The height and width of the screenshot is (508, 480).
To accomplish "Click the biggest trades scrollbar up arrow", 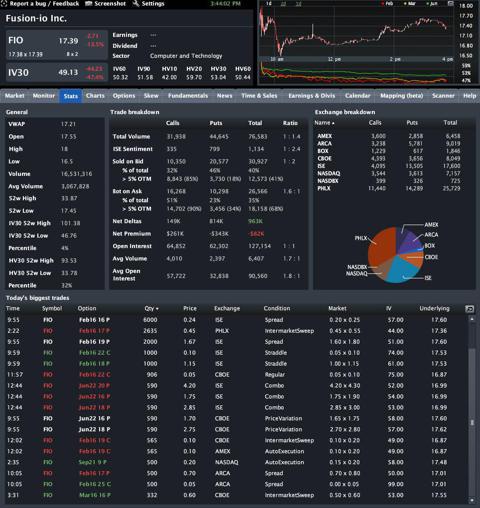I will pyautogui.click(x=472, y=319).
